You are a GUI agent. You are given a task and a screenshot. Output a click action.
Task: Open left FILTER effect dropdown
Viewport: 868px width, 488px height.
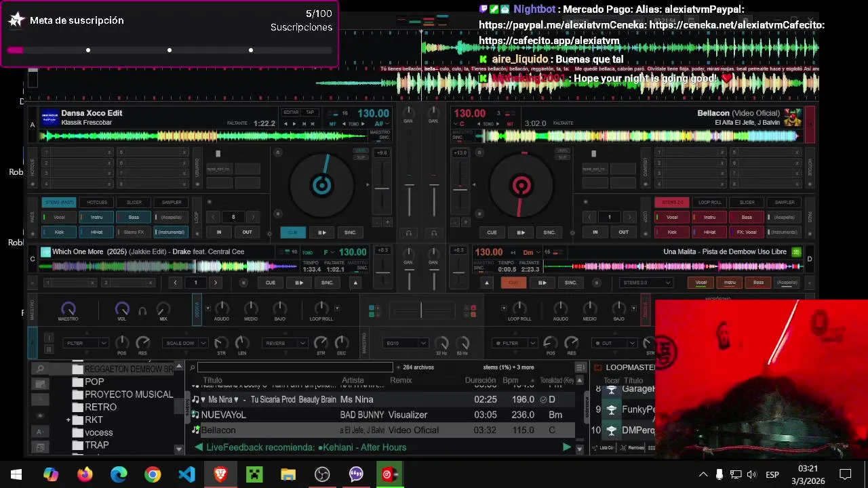[85, 343]
